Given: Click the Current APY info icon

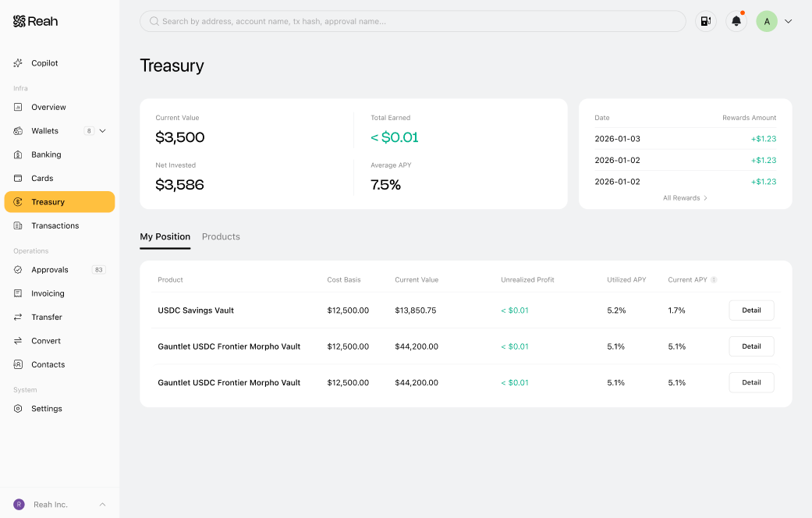Looking at the screenshot, I should click(714, 280).
